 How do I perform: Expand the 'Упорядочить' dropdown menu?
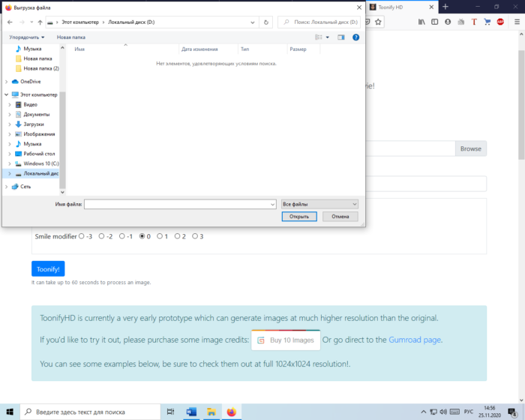(27, 37)
